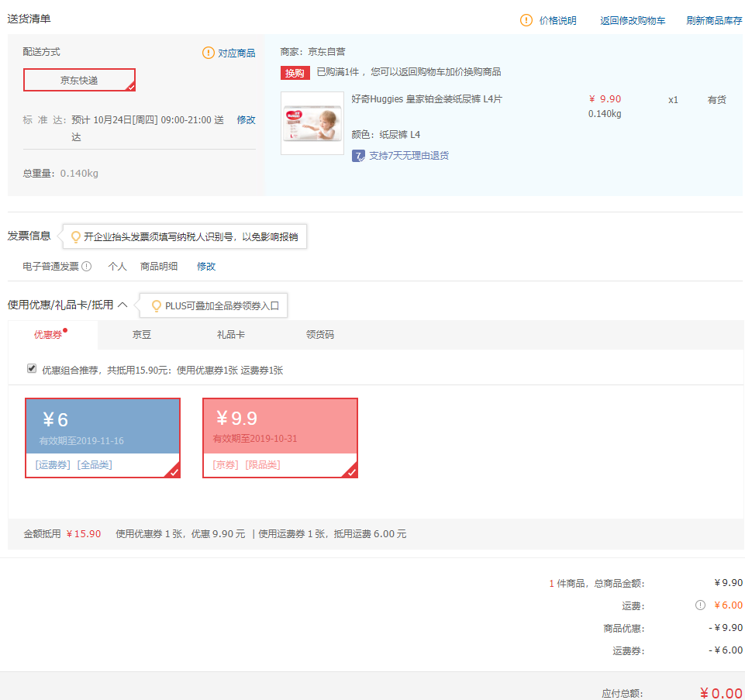Screen dimensions: 745x700
Task: Click the 7-day return badge icon
Action: [x=358, y=156]
